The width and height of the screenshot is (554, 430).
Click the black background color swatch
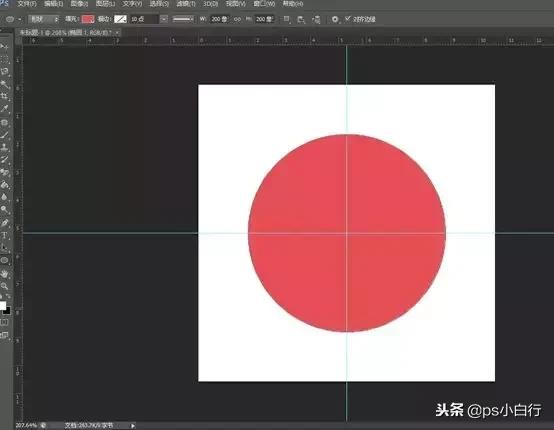pos(7,311)
